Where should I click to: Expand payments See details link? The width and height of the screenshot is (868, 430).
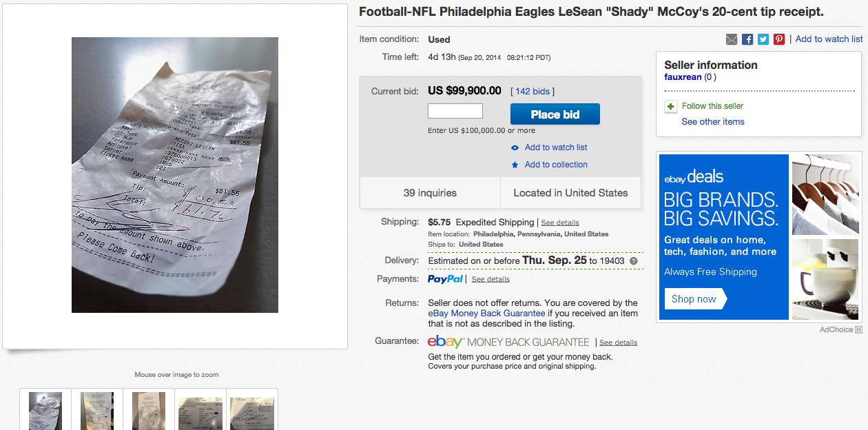(490, 279)
